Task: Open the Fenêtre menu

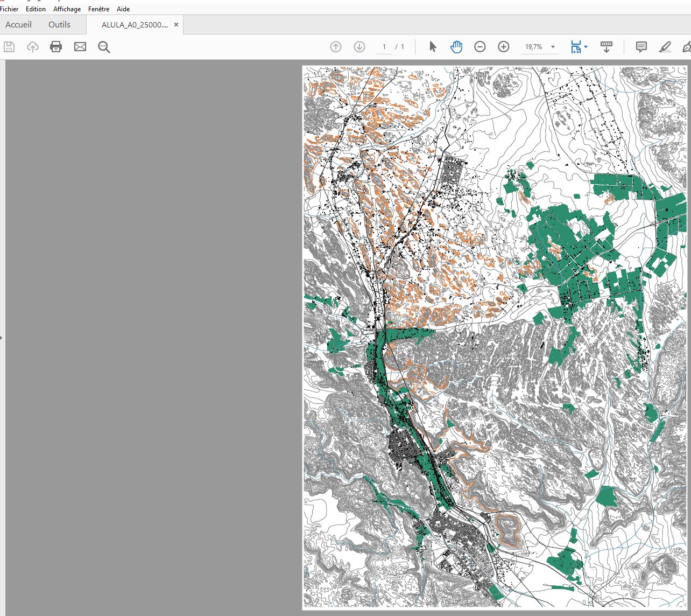Action: tap(99, 9)
